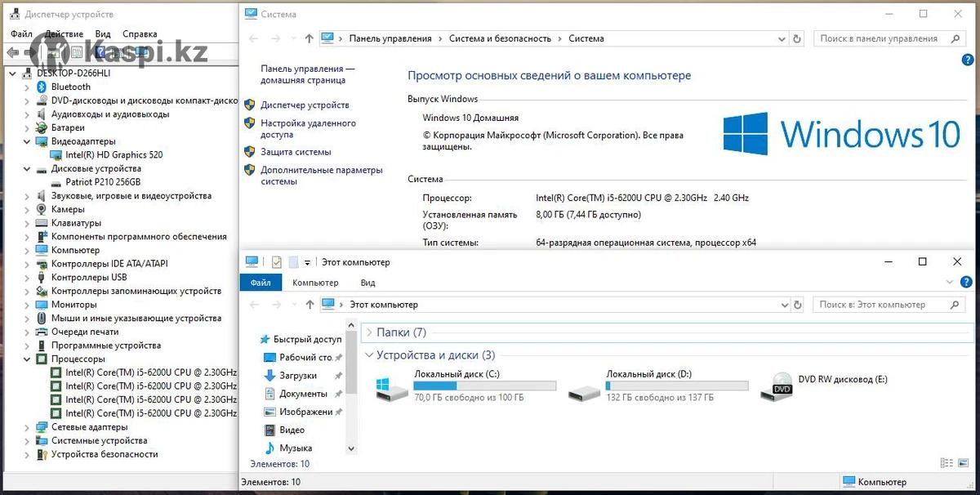Click the Поиск в: Этот компьютер field
This screenshot has width=980, height=495.
point(890,305)
